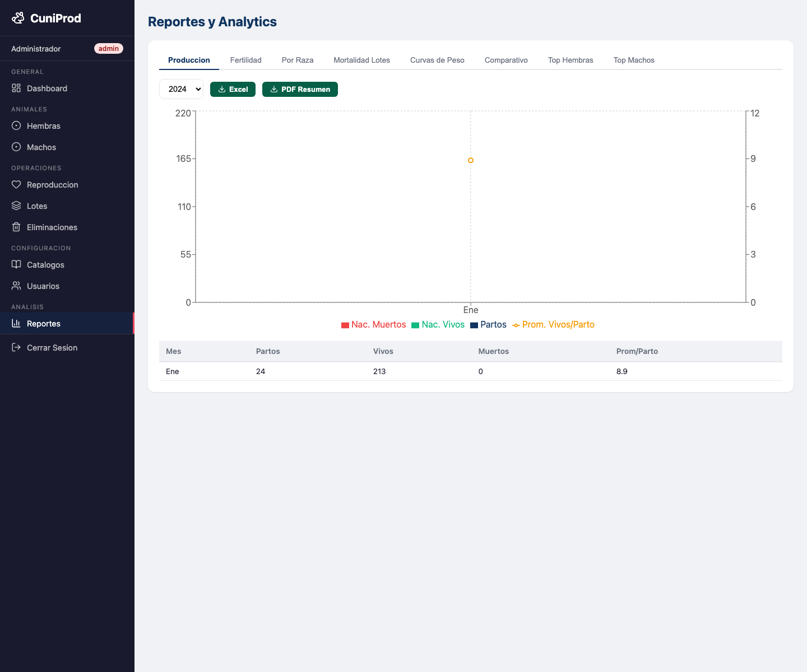
Task: Click the Dashboard grid icon
Action: pyautogui.click(x=16, y=88)
